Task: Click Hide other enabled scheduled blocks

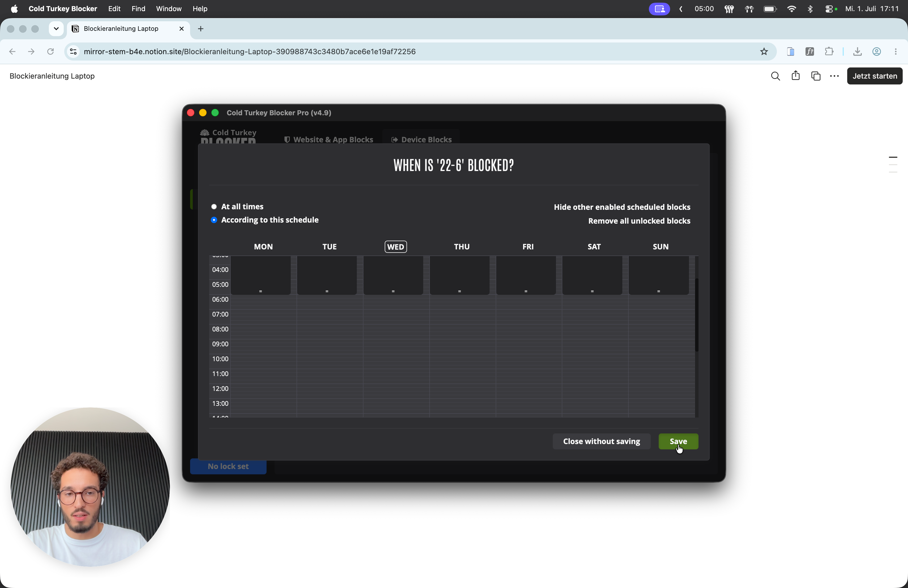Action: (622, 207)
